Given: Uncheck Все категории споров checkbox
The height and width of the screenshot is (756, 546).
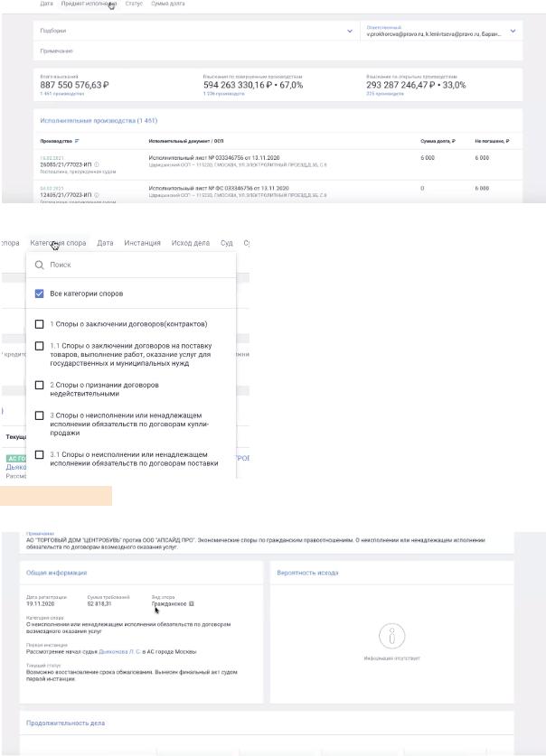Looking at the screenshot, I should click(x=40, y=294).
